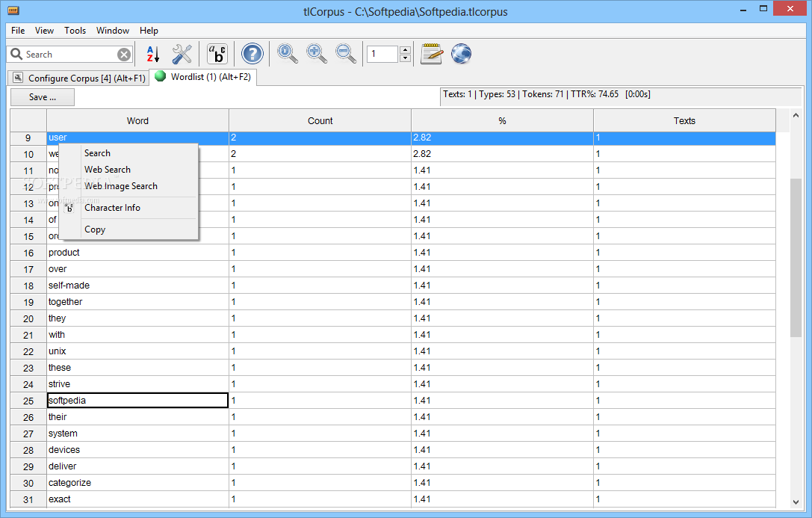Select the word 'system' cell
Viewport: 812px width, 518px height.
point(137,434)
